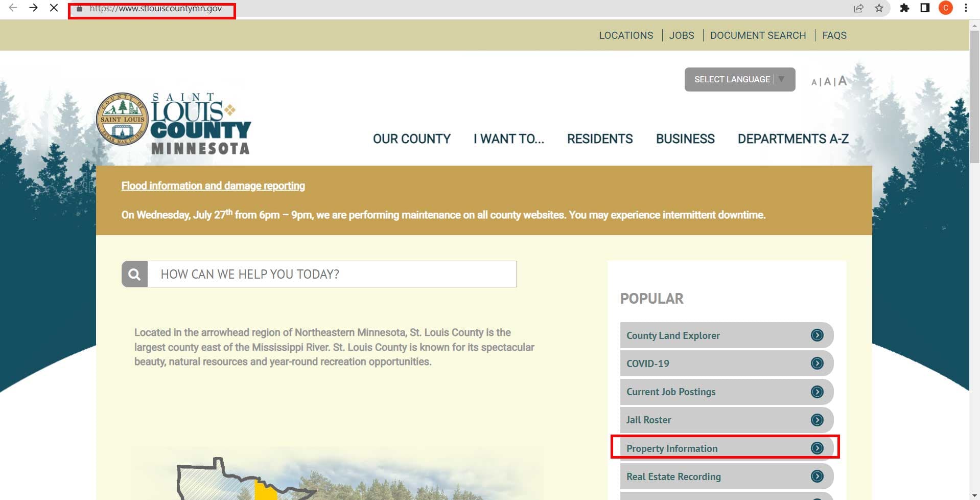Viewport: 980px width, 500px height.
Task: Open the County Land Explorer arrow icon
Action: [818, 335]
